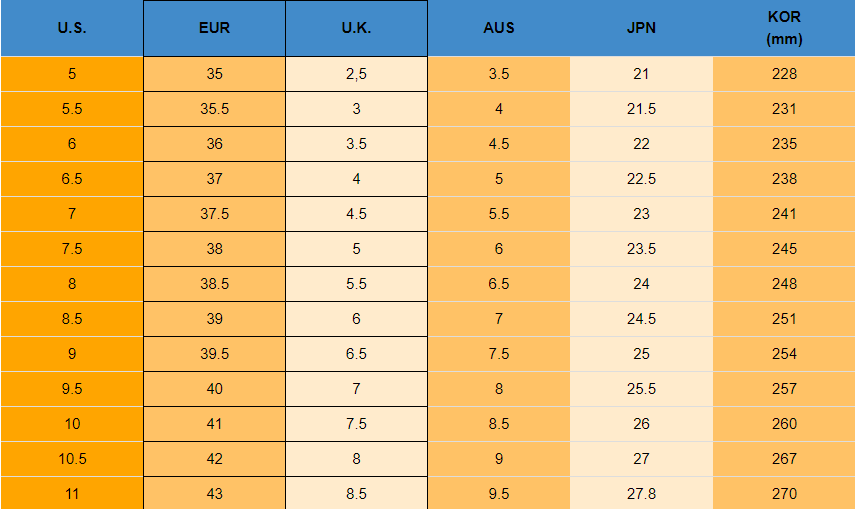Click the JPN column header
Screen dimensions: 855x509
pyautogui.click(x=641, y=28)
